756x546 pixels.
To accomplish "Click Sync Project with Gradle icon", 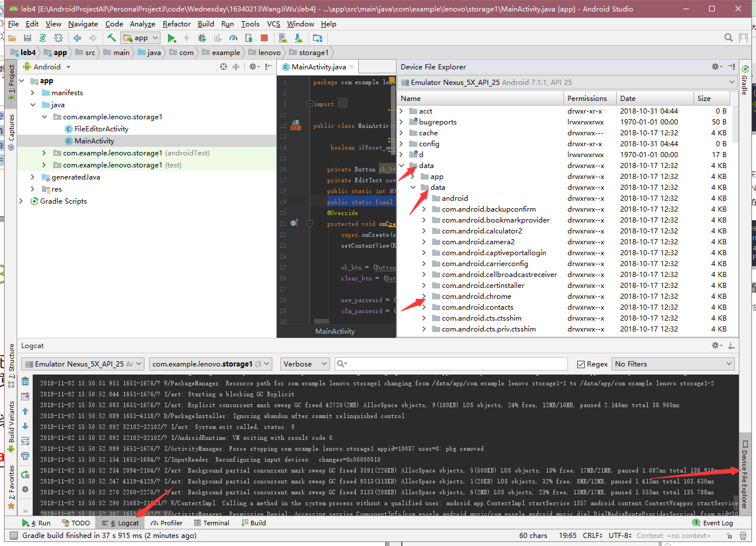I will 42,38.
